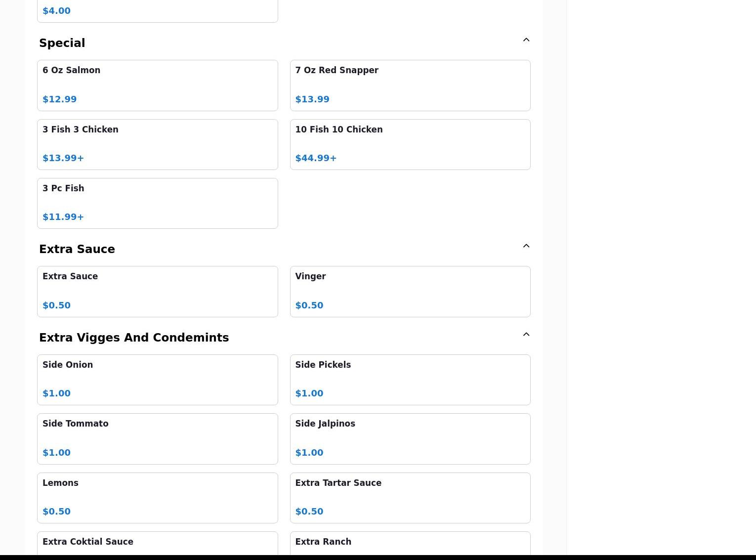
Task: Add the Vinger item
Action: (410, 292)
